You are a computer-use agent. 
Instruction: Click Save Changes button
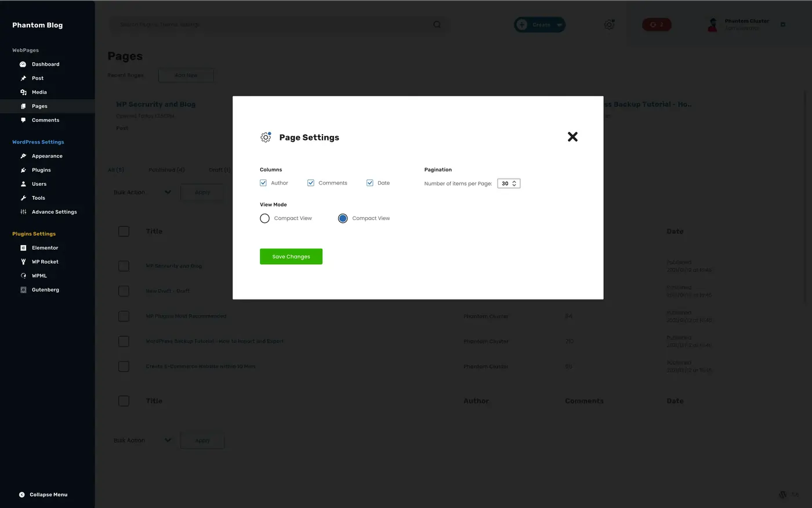[291, 257]
